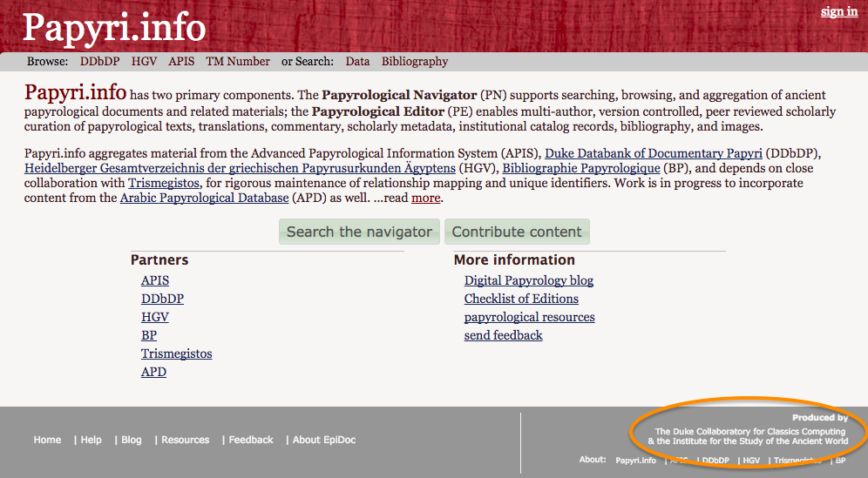Select Bibliography search in the navigation bar
This screenshot has width=868, height=478.
[x=415, y=62]
